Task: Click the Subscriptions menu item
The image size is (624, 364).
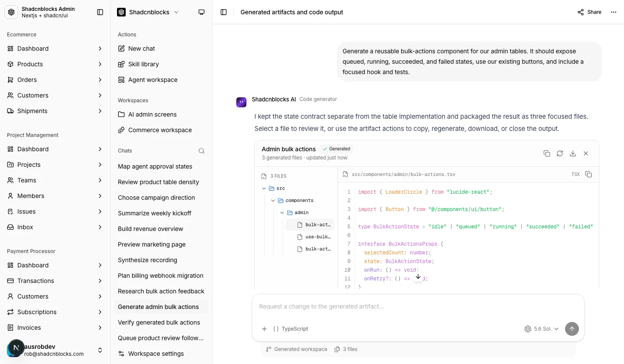Action: 55,312
